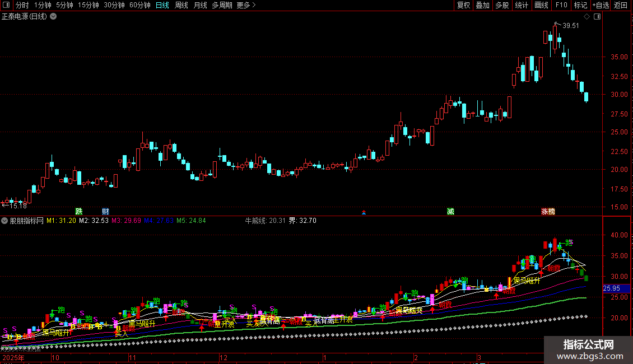The image size is (633, 364).
Task: Click the 25.95 price marker on axis
Action: 611,288
